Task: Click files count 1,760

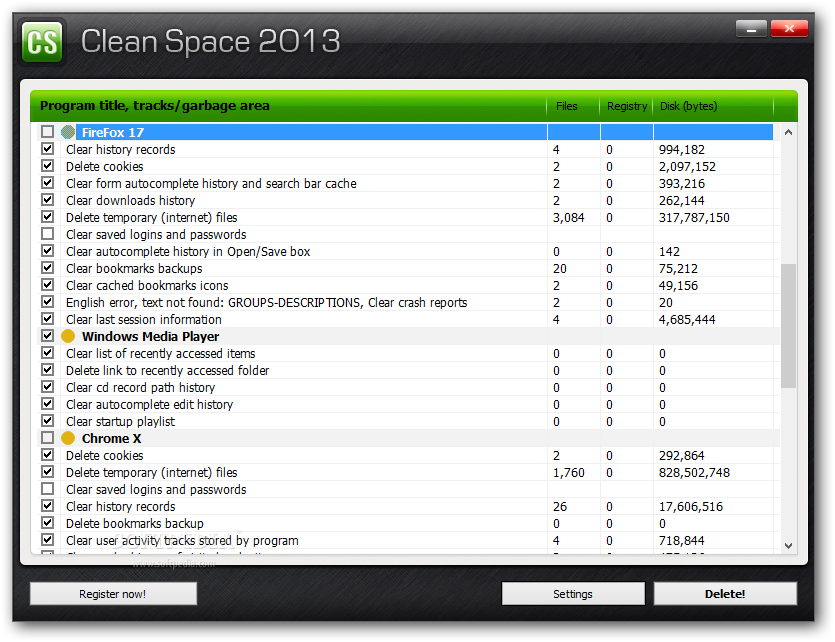Action: pos(568,473)
